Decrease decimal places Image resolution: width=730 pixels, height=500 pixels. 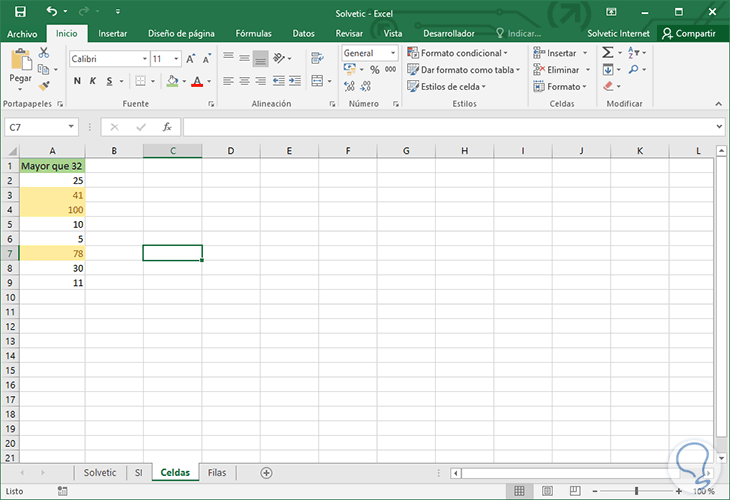point(366,86)
